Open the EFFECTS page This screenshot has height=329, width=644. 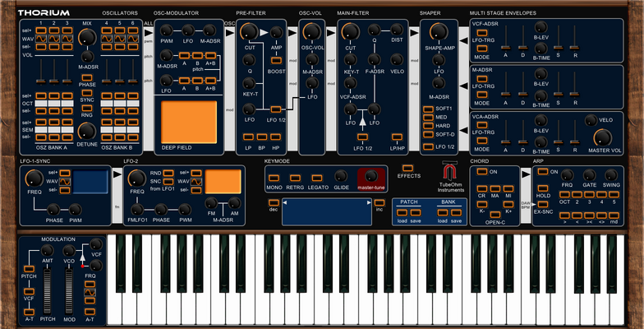407,168
